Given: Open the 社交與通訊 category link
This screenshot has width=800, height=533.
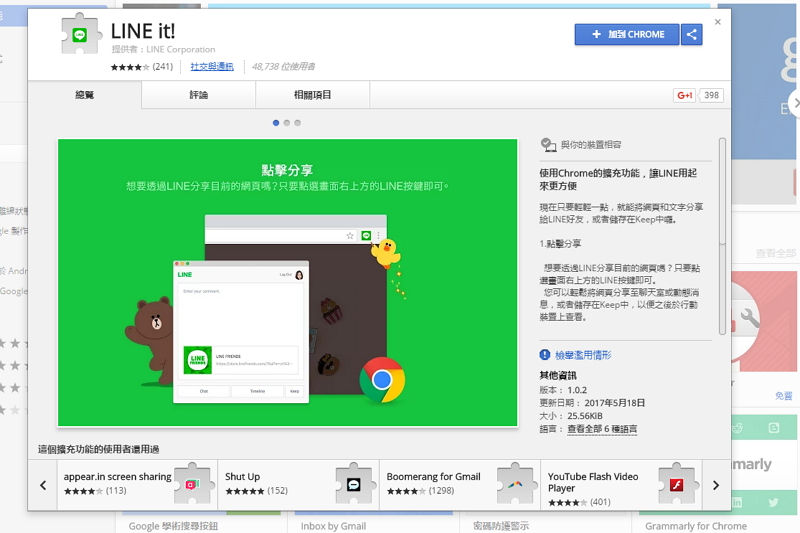Looking at the screenshot, I should (x=212, y=67).
